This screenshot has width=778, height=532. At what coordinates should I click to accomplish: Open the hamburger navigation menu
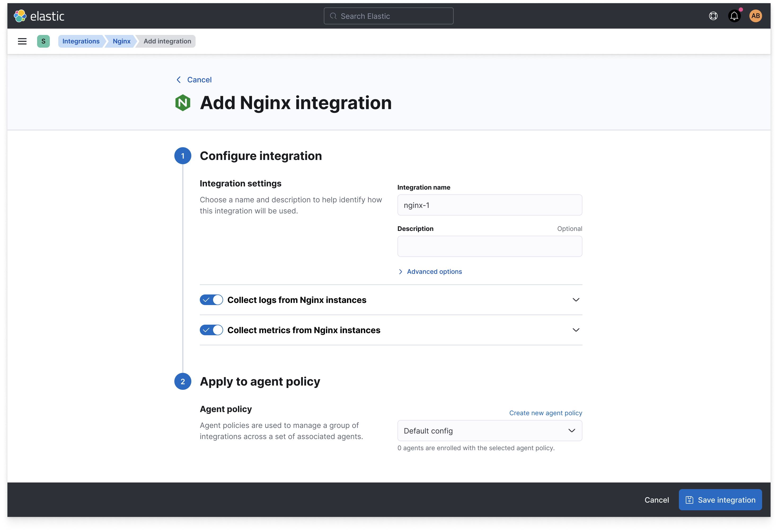click(x=22, y=41)
